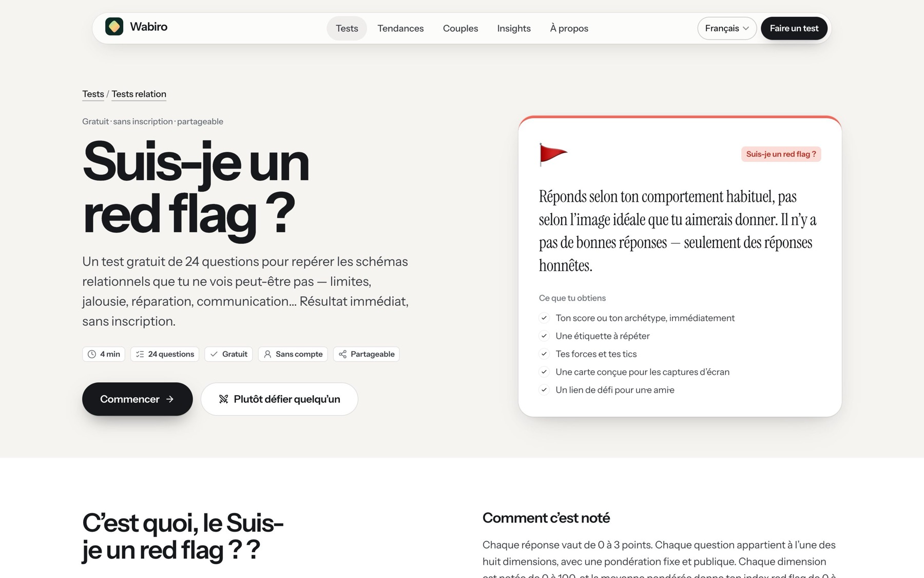Click the checkmark icon in Gratuit badge
The height and width of the screenshot is (578, 924).
click(214, 354)
